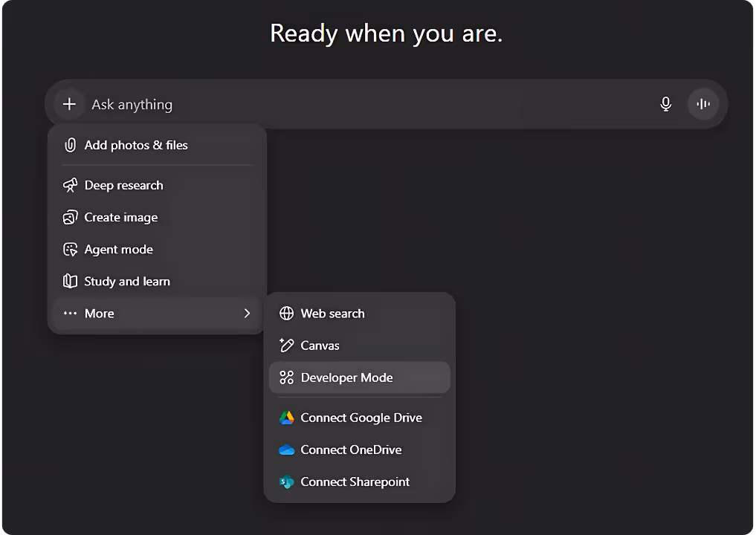The width and height of the screenshot is (756, 535).
Task: Click the Canvas pencil icon
Action: [286, 345]
